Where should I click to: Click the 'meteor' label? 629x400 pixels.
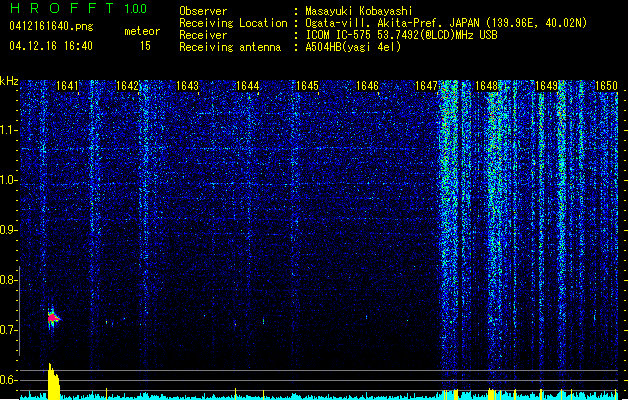(142, 31)
